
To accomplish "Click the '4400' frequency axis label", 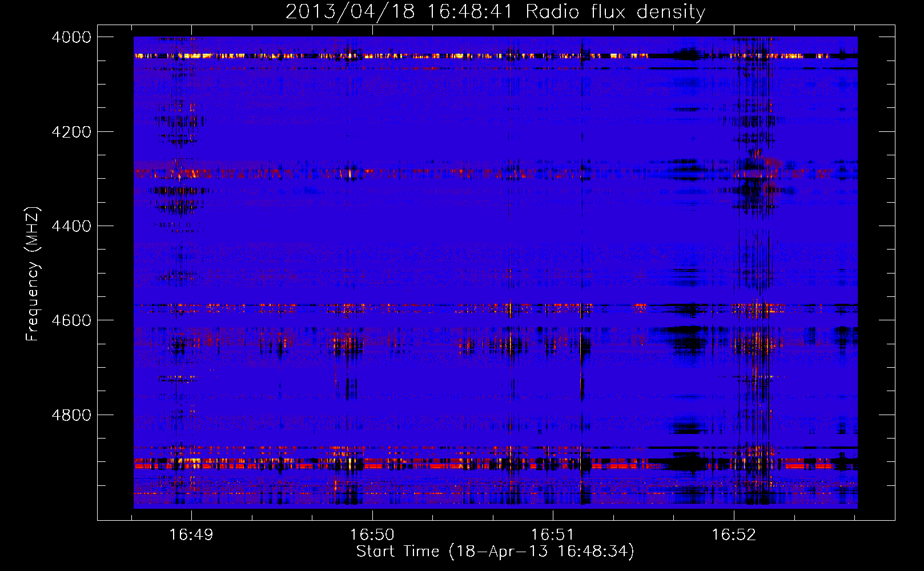I will pyautogui.click(x=71, y=226).
